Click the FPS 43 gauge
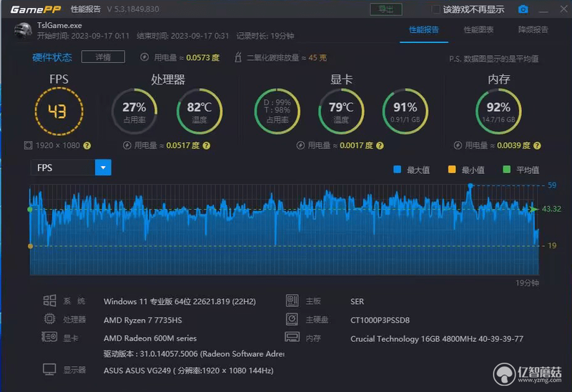 (x=59, y=112)
